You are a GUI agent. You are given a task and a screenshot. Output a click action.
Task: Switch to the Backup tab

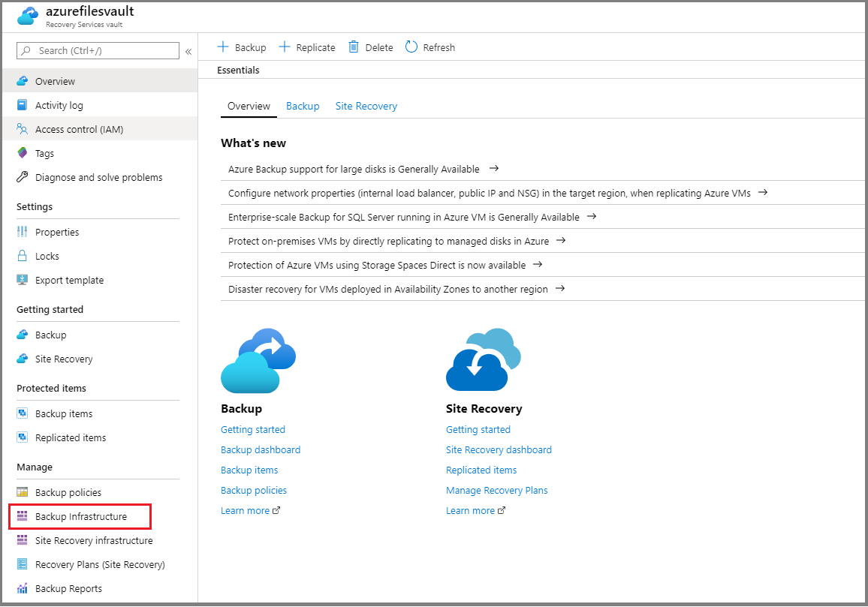303,106
